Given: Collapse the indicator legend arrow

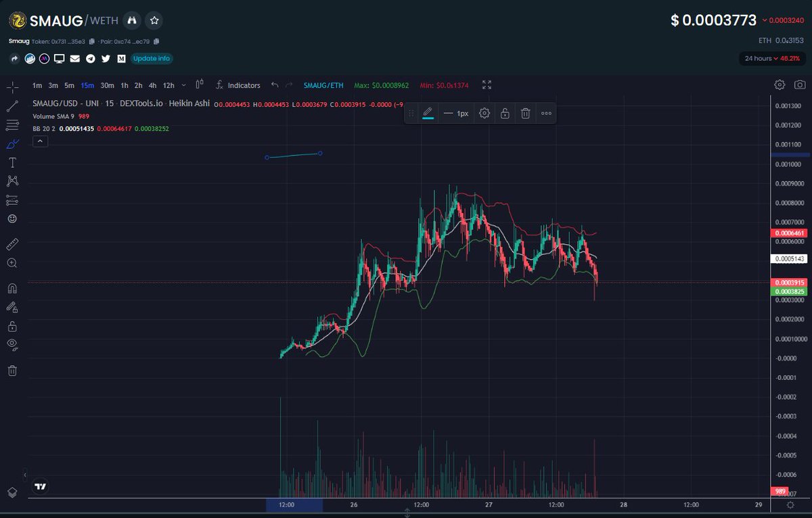Looking at the screenshot, I should pyautogui.click(x=40, y=141).
